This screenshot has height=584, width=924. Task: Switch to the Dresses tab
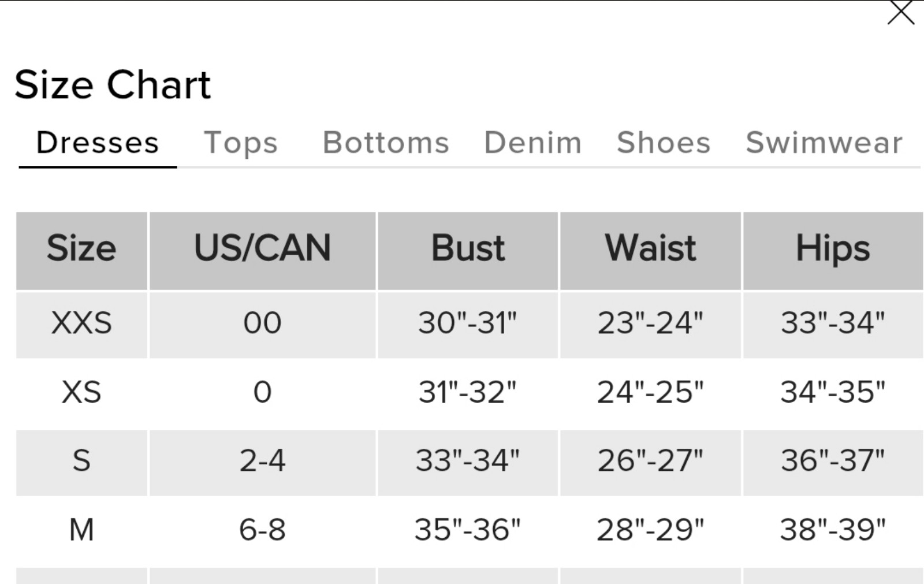pyautogui.click(x=98, y=143)
